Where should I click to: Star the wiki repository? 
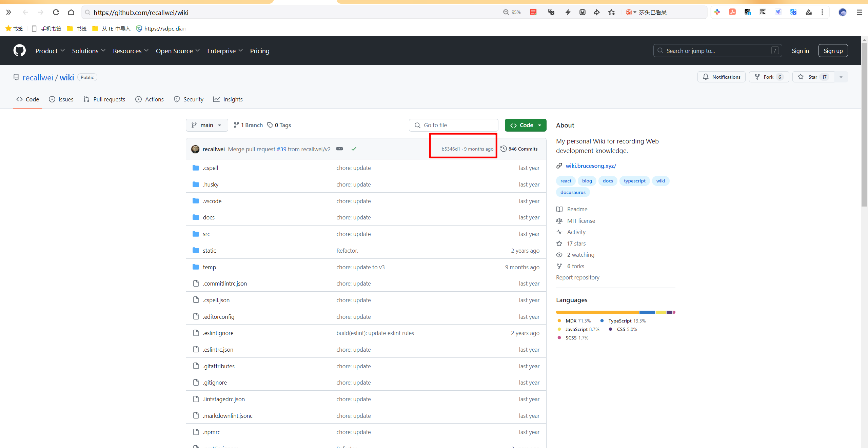[813, 77]
